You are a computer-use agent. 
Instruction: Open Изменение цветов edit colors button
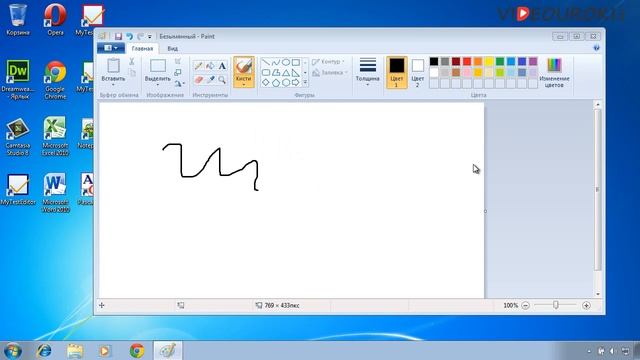point(554,73)
